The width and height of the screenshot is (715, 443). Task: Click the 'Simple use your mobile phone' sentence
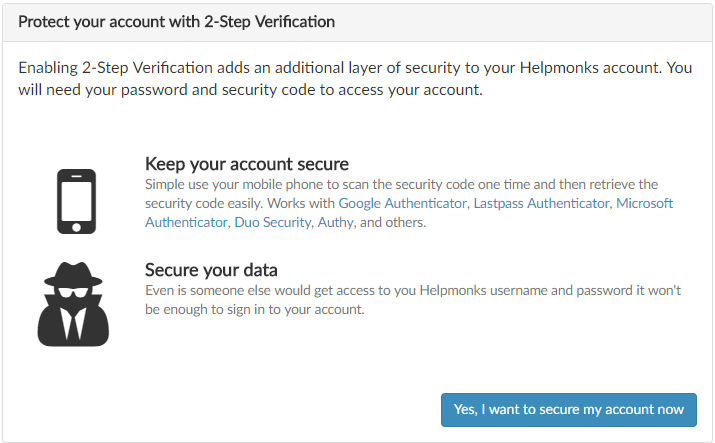(x=400, y=184)
